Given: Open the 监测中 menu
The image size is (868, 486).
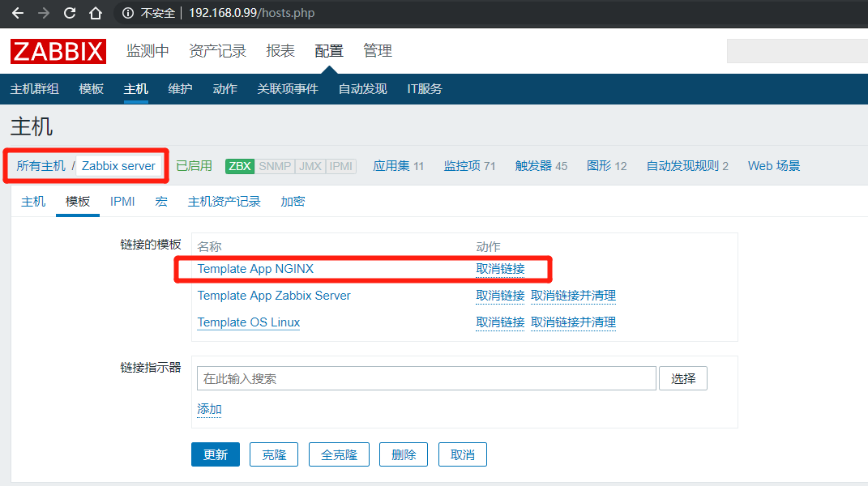Looking at the screenshot, I should pyautogui.click(x=148, y=50).
